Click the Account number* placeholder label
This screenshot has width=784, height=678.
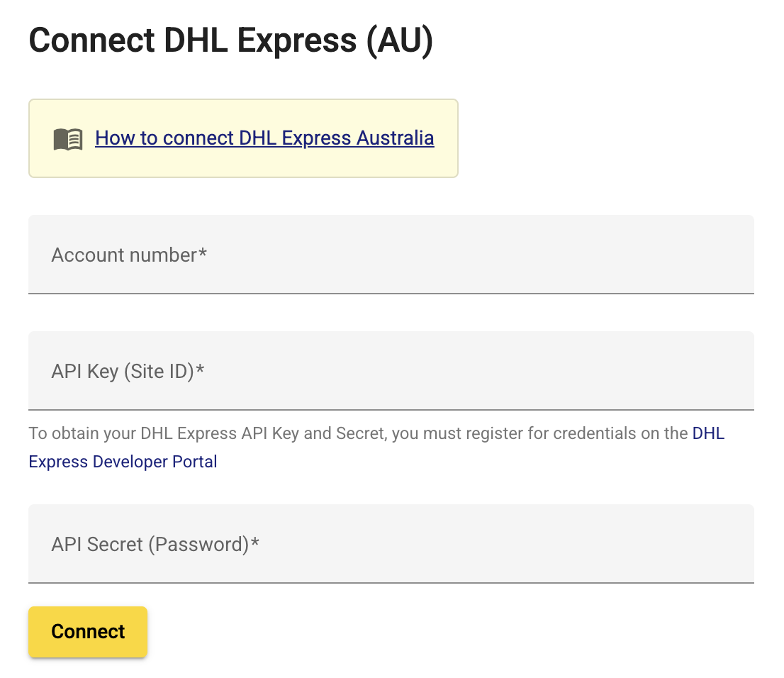(x=129, y=255)
